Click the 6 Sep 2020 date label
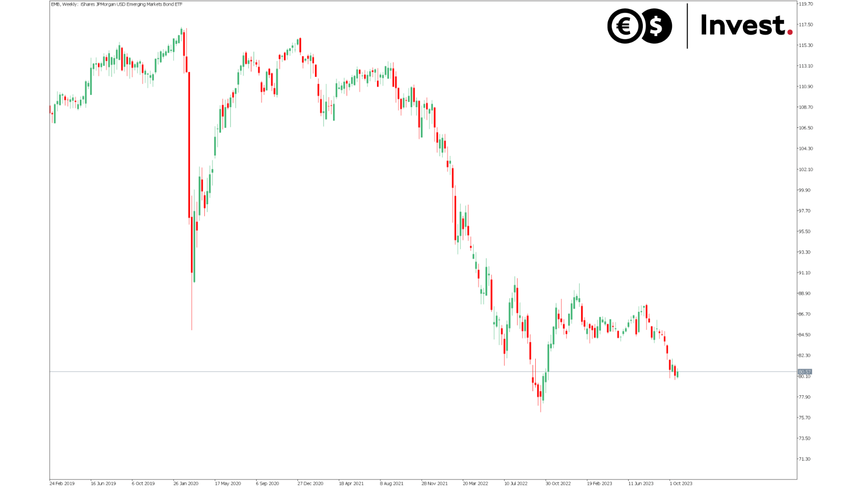This screenshot has height=488, width=868. pos(268,483)
